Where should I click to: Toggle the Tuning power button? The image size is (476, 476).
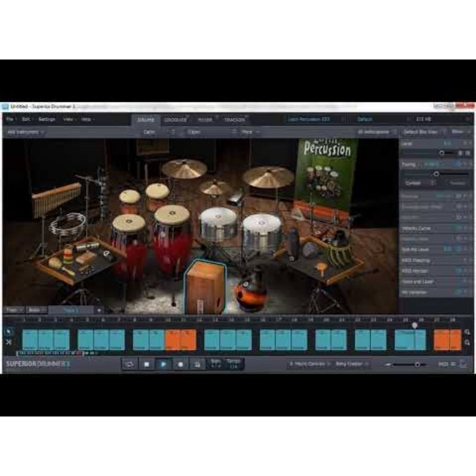coord(458,164)
